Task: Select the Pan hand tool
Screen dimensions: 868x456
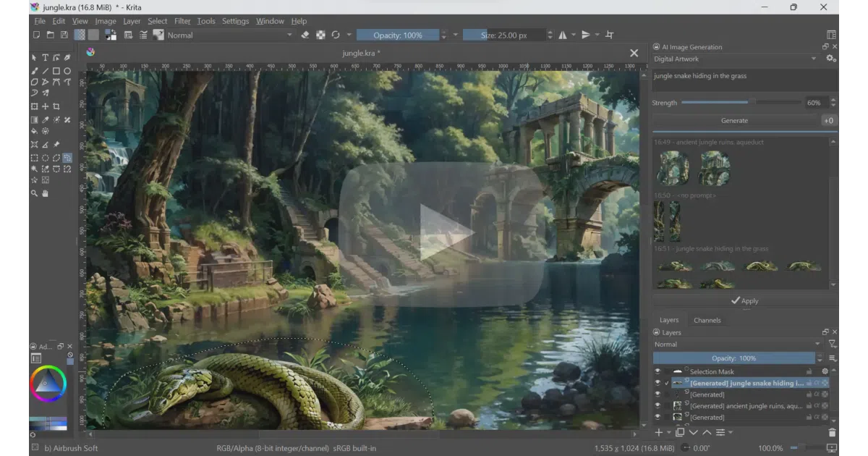Action: [45, 193]
